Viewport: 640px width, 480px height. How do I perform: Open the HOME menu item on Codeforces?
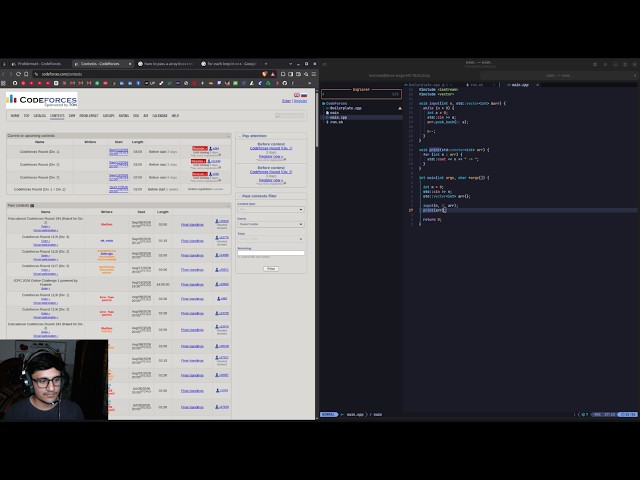click(x=15, y=116)
